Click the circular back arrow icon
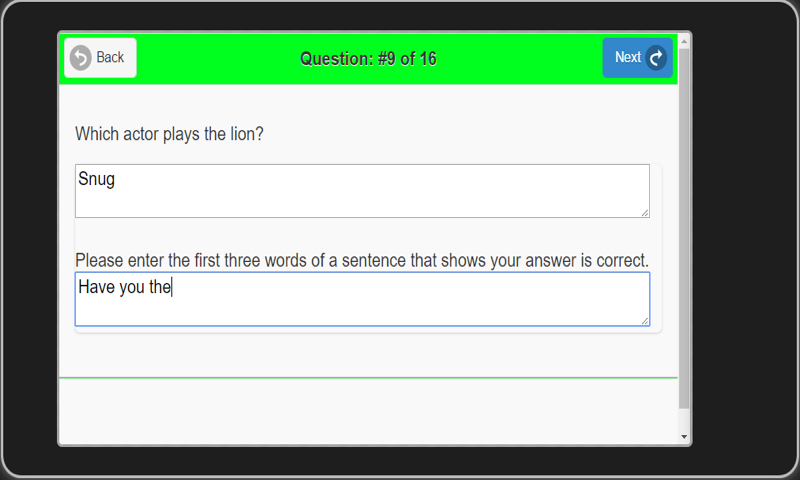The image size is (800, 480). 81,58
